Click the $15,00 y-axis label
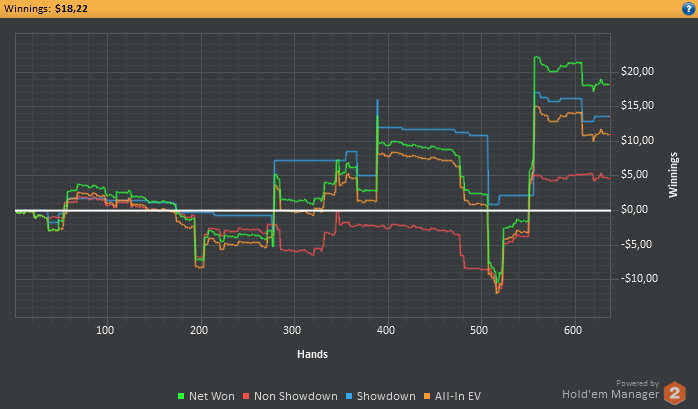Screen dimensions: 698x409 pos(637,105)
